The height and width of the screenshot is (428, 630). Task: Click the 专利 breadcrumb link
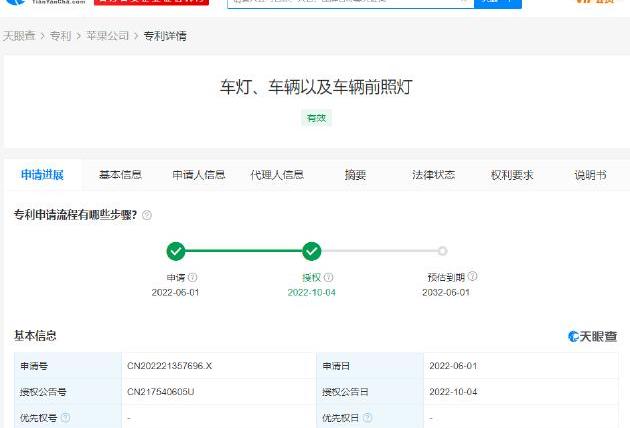tap(60, 36)
